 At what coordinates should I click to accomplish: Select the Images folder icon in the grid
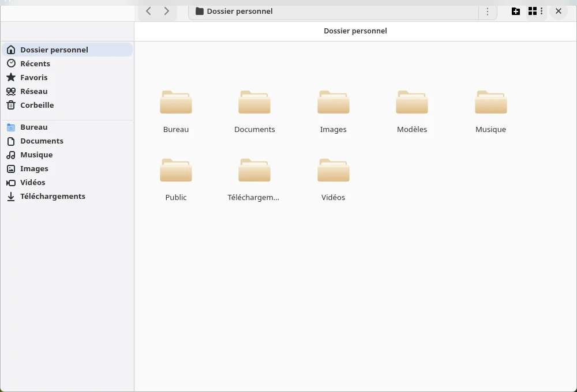click(334, 102)
